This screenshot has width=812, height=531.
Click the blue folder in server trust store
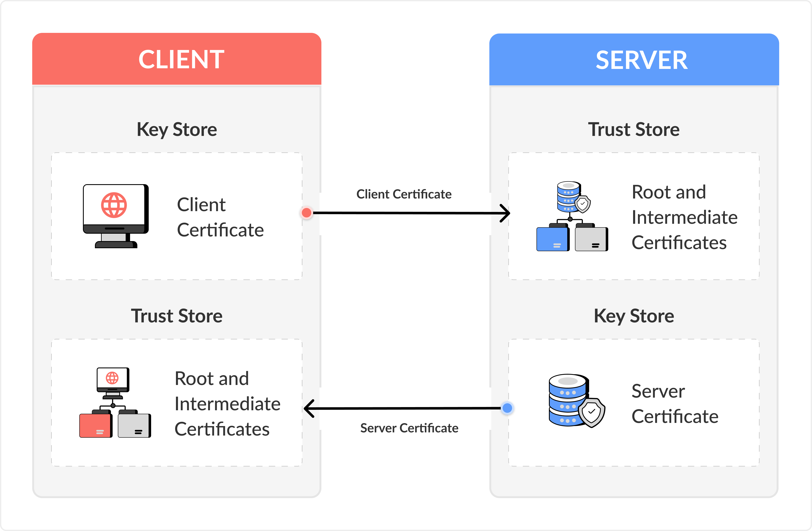(553, 238)
